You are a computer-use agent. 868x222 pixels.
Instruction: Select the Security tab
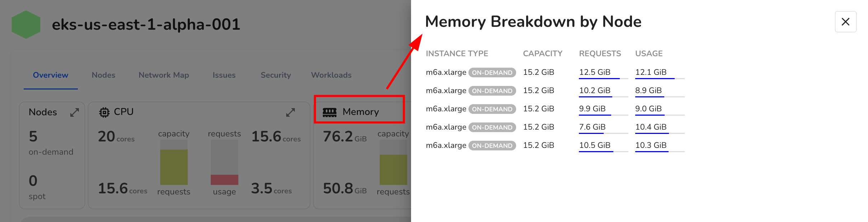tap(275, 75)
